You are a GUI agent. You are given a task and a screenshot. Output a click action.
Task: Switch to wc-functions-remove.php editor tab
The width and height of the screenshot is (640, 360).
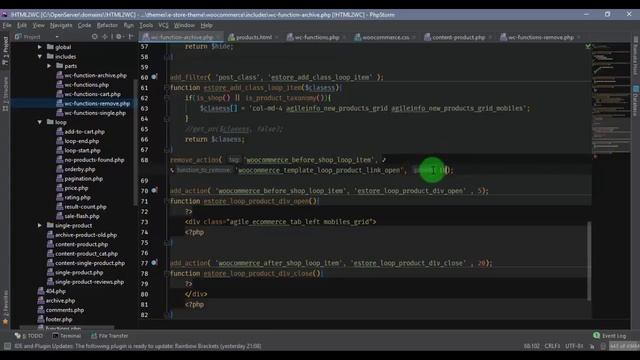tap(540, 37)
